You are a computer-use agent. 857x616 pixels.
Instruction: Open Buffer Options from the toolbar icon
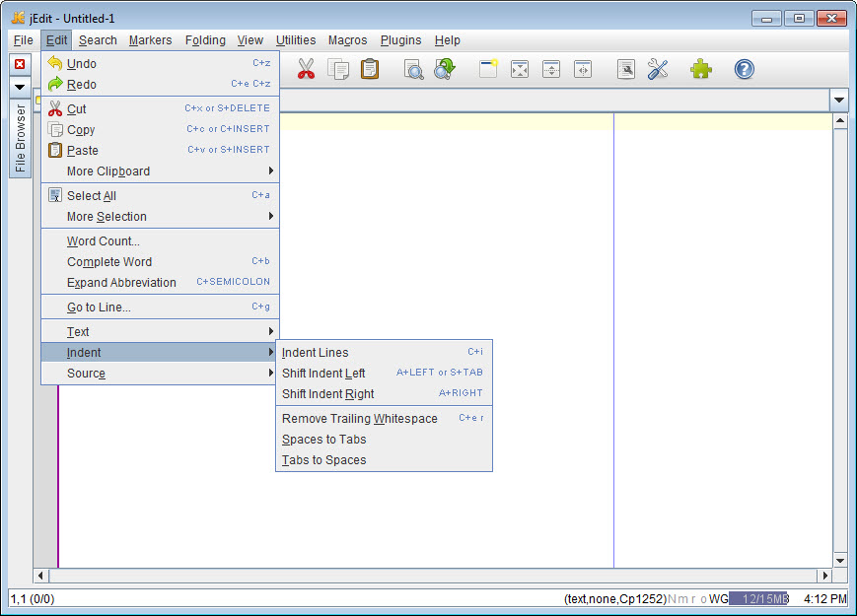tap(626, 69)
